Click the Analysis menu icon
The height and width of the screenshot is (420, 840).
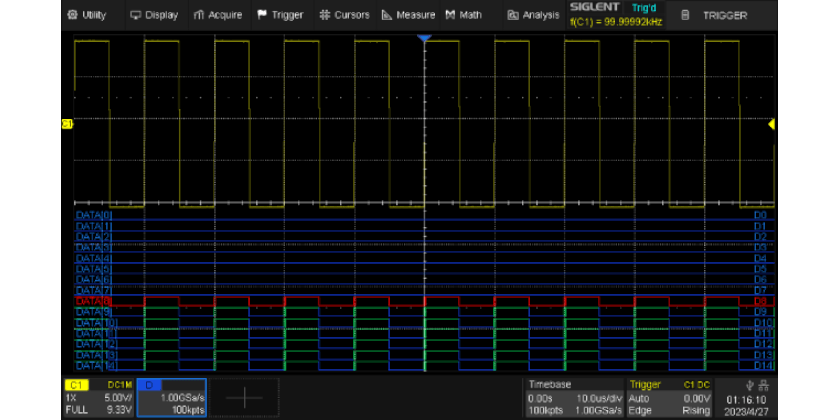pyautogui.click(x=513, y=15)
